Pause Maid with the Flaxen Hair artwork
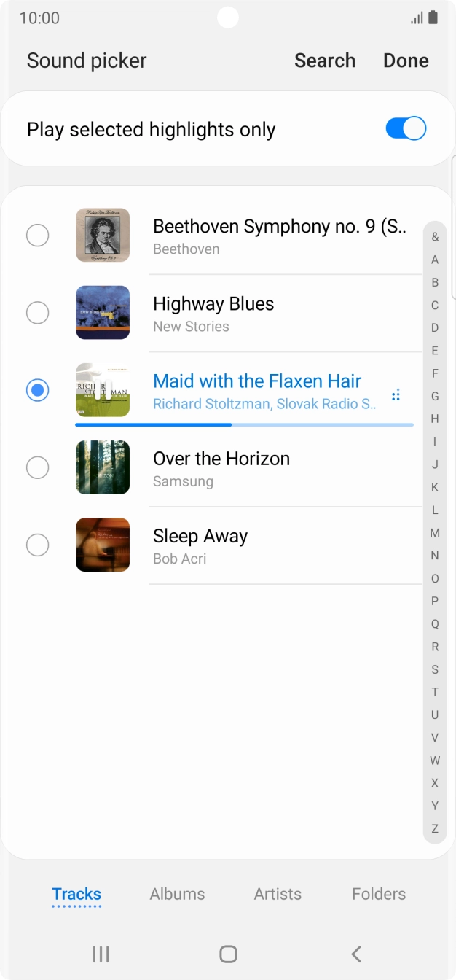The height and width of the screenshot is (980, 456). pyautogui.click(x=103, y=390)
